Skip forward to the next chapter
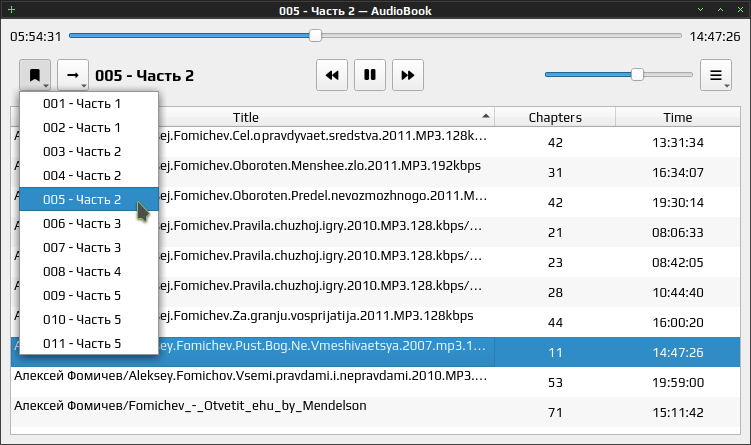 [408, 75]
